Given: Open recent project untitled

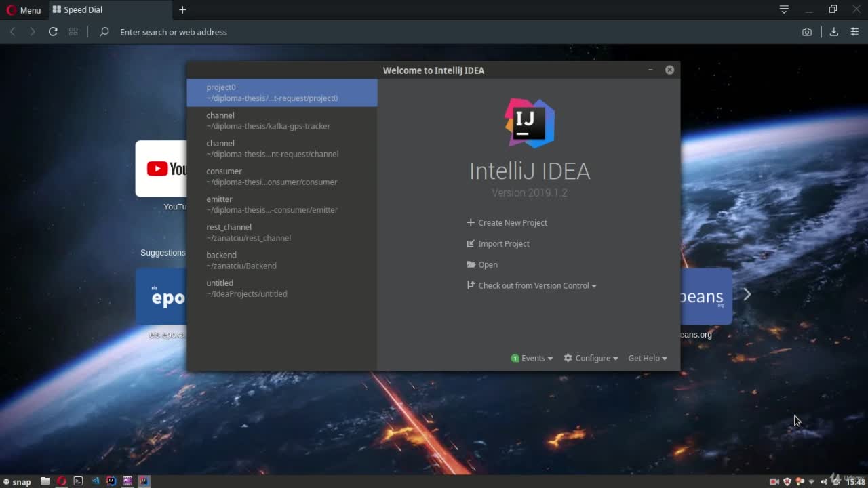Looking at the screenshot, I should click(x=282, y=288).
